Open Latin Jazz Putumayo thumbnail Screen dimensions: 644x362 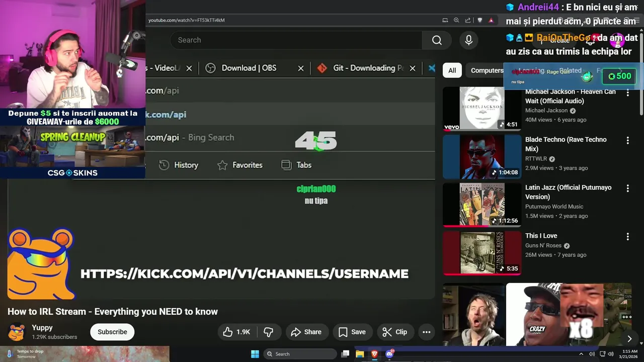click(x=482, y=205)
